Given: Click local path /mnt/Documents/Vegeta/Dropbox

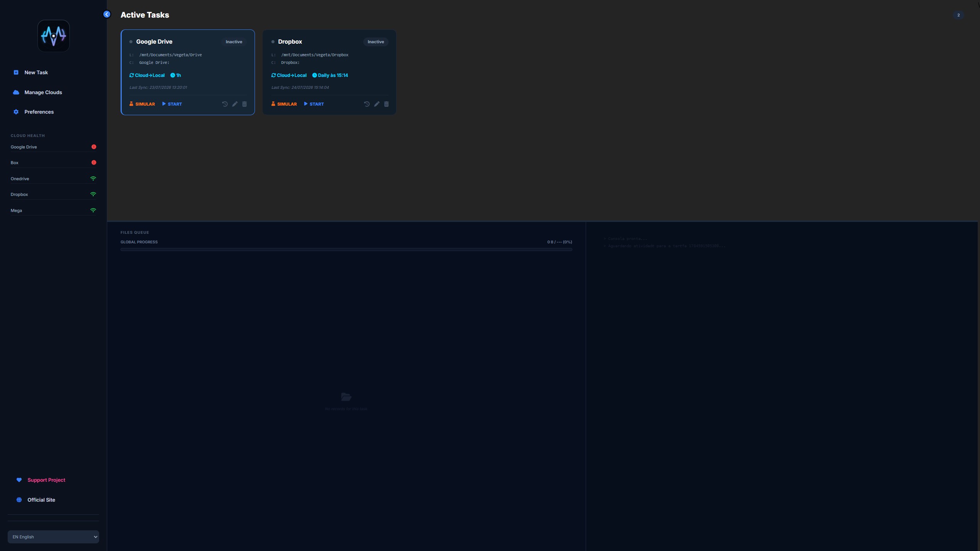Looking at the screenshot, I should pos(315,55).
